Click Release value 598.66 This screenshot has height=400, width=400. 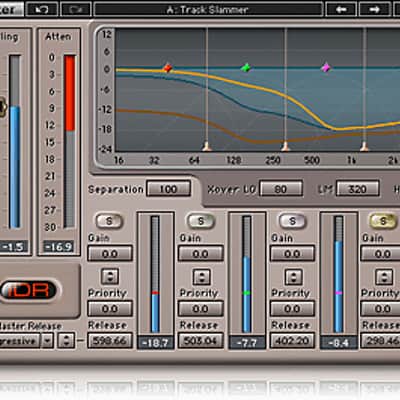(x=110, y=341)
